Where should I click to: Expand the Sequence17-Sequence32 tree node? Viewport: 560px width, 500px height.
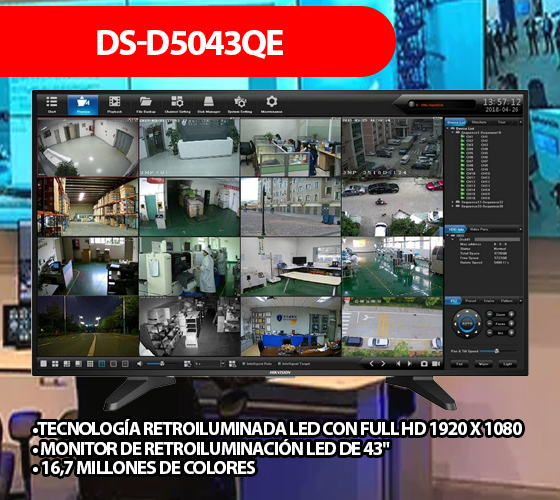pos(452,202)
